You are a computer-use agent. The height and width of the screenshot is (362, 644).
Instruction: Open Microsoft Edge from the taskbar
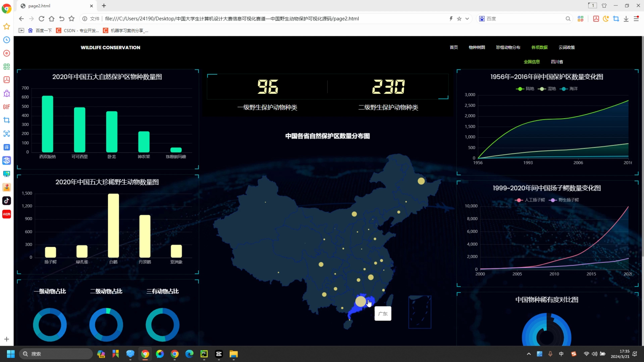tap(189, 354)
